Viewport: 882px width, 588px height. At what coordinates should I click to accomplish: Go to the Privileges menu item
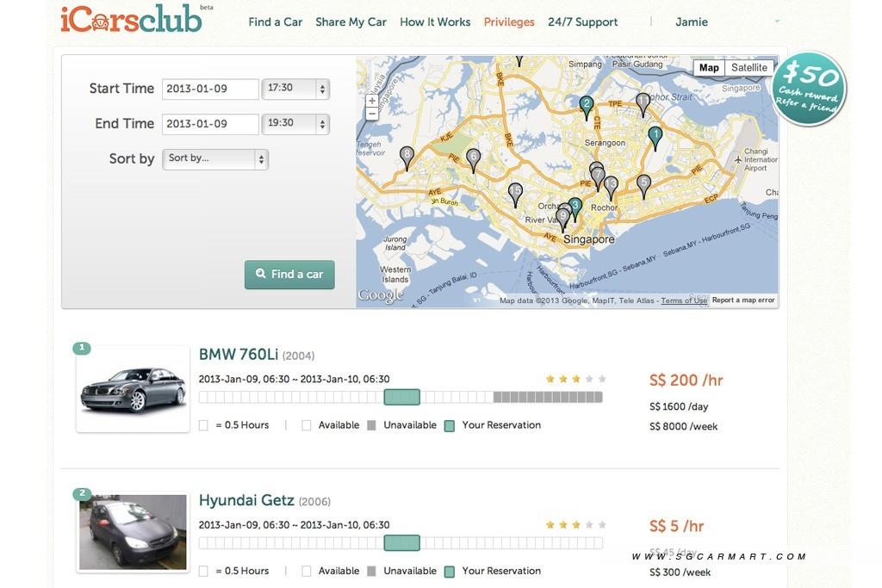(509, 22)
